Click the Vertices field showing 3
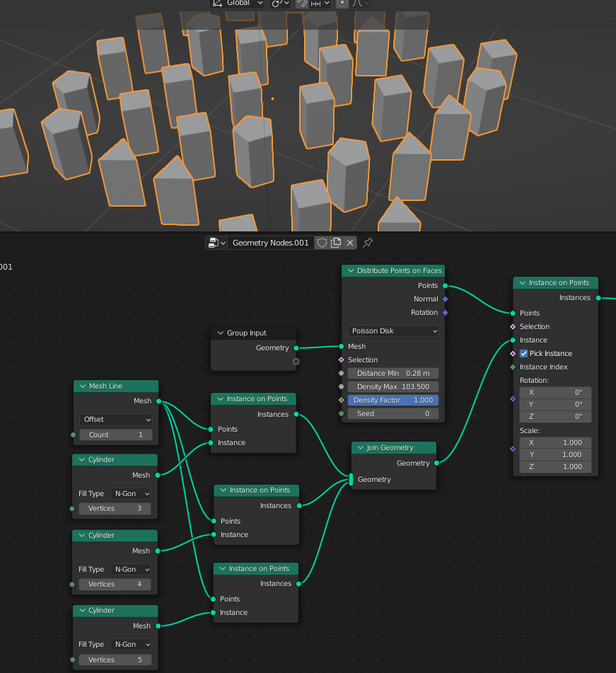The width and height of the screenshot is (616, 673). [x=115, y=509]
